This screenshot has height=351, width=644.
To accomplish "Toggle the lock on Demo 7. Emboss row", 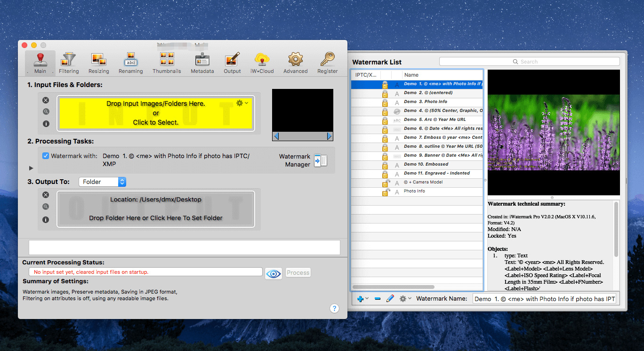I will point(385,138).
